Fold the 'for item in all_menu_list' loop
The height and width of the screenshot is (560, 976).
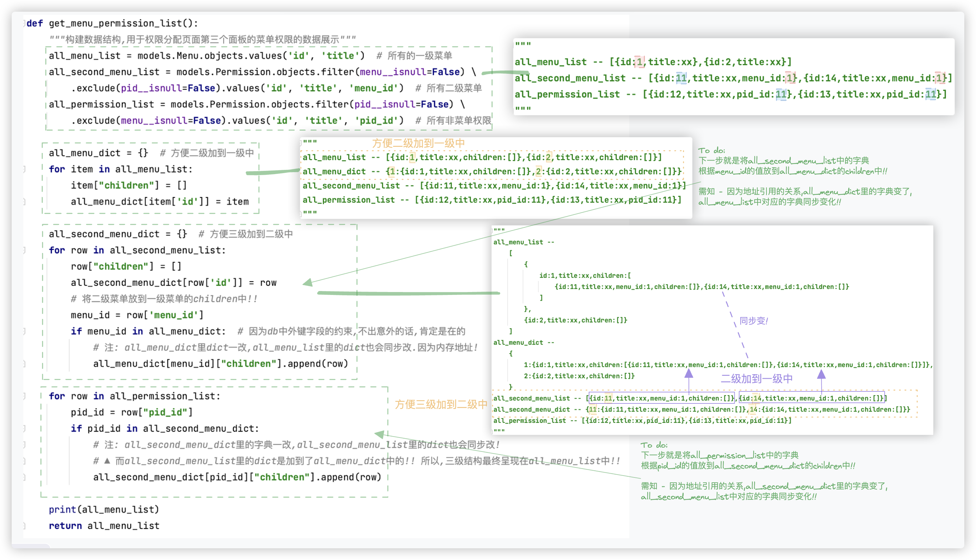click(24, 169)
